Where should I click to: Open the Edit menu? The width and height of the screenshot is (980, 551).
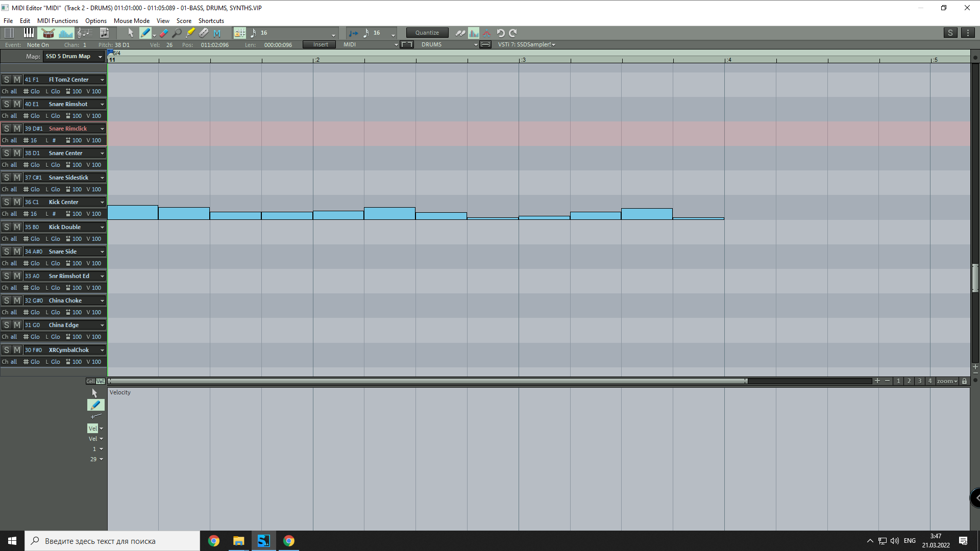pyautogui.click(x=25, y=21)
